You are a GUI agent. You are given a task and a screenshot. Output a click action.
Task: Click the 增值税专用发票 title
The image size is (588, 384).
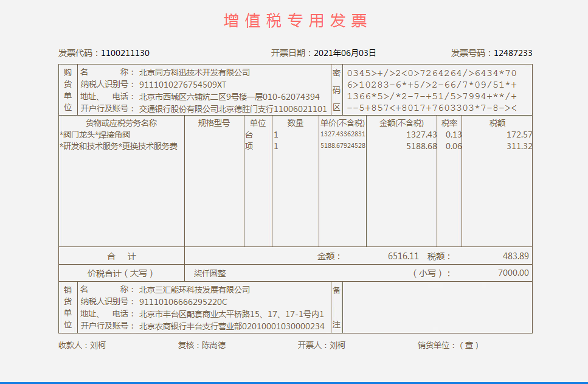(295, 21)
